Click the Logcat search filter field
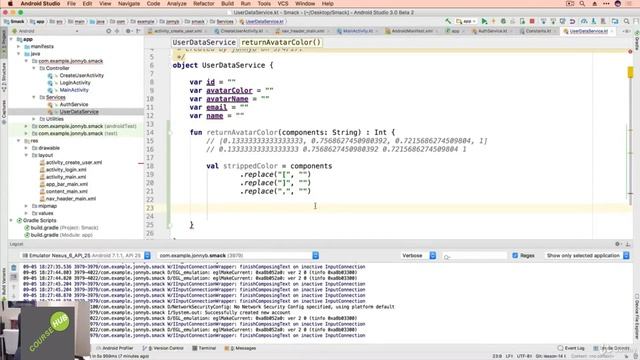This screenshot has height=360, width=640. pyautogui.click(x=475, y=256)
